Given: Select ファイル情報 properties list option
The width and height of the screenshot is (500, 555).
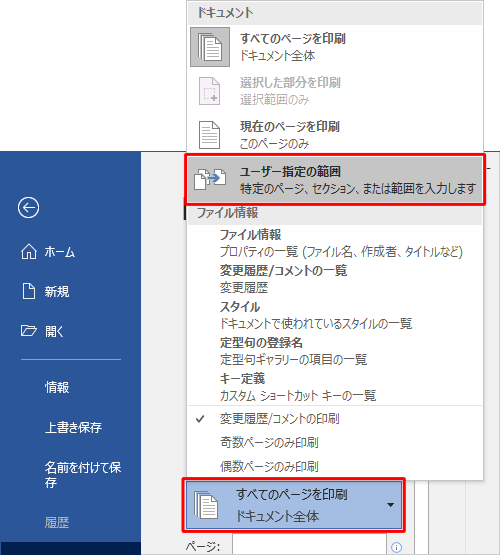Looking at the screenshot, I should pyautogui.click(x=334, y=243).
